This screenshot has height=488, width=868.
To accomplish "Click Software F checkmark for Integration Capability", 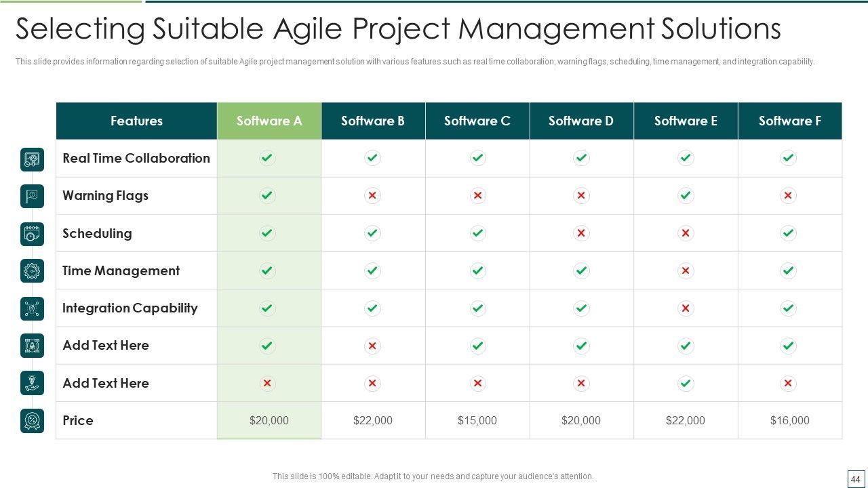I will pos(788,308).
